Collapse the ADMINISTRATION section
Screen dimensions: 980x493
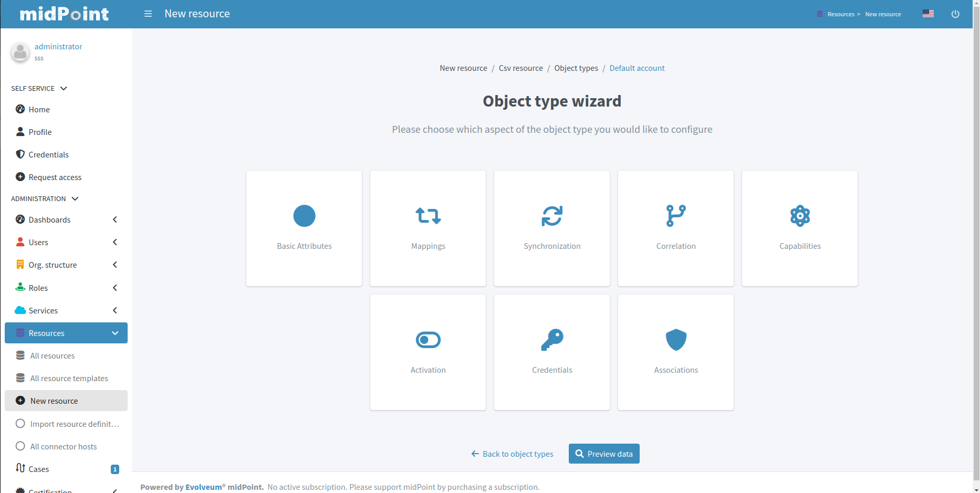tap(76, 198)
